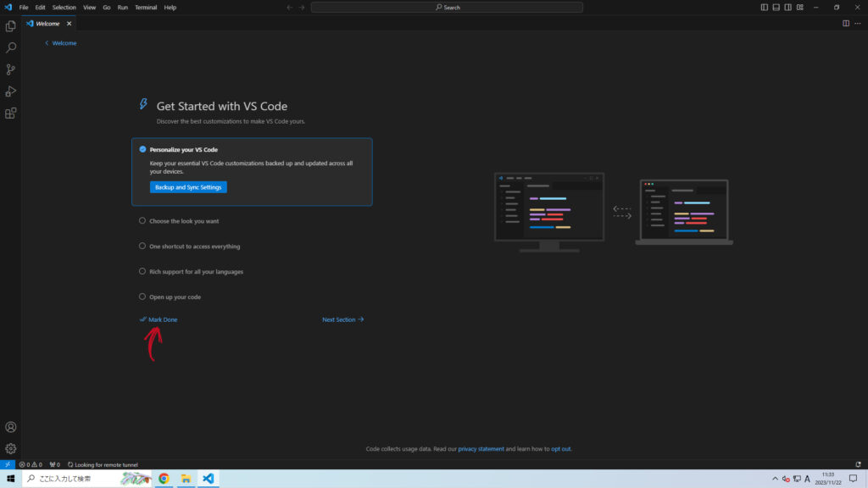
Task: Click Backup and Sync Settings button
Action: (x=188, y=187)
